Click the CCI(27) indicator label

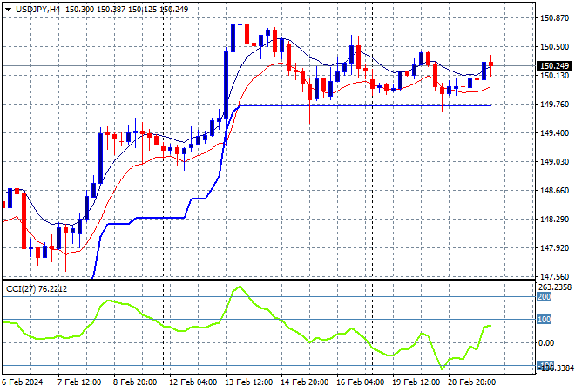pos(24,288)
